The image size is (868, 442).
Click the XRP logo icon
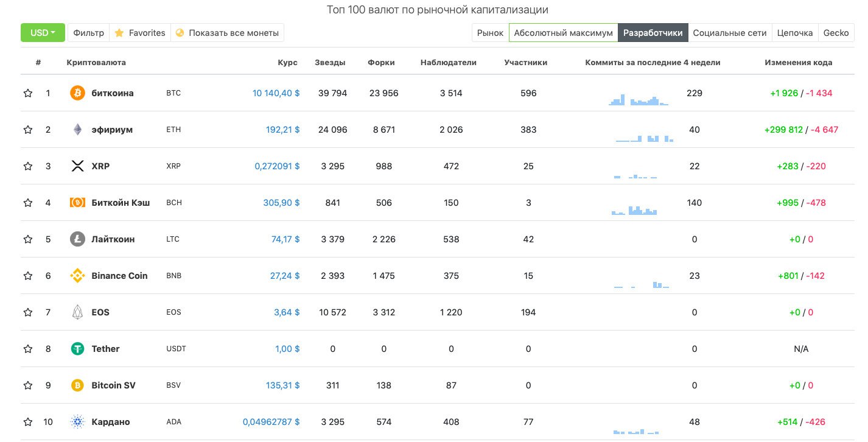click(x=77, y=166)
